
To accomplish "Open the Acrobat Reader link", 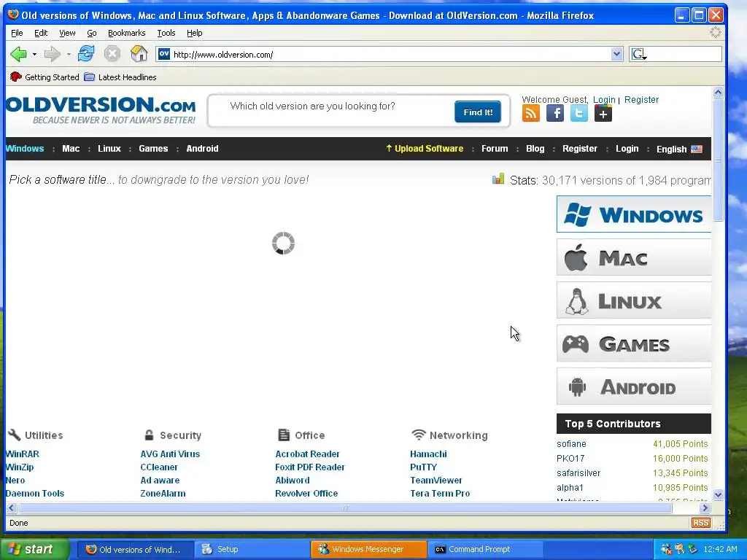I will tap(307, 454).
